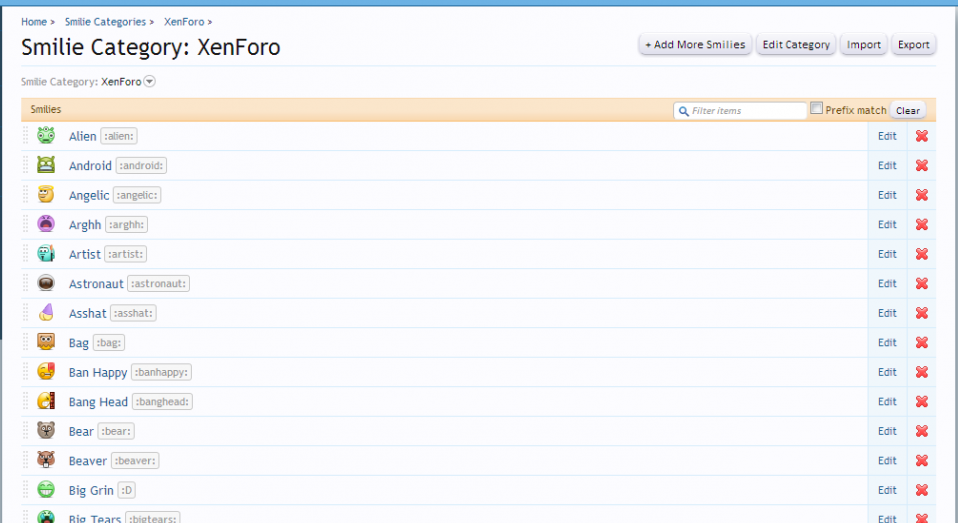The height and width of the screenshot is (523, 958).
Task: Edit the Alien smilie
Action: click(x=887, y=136)
